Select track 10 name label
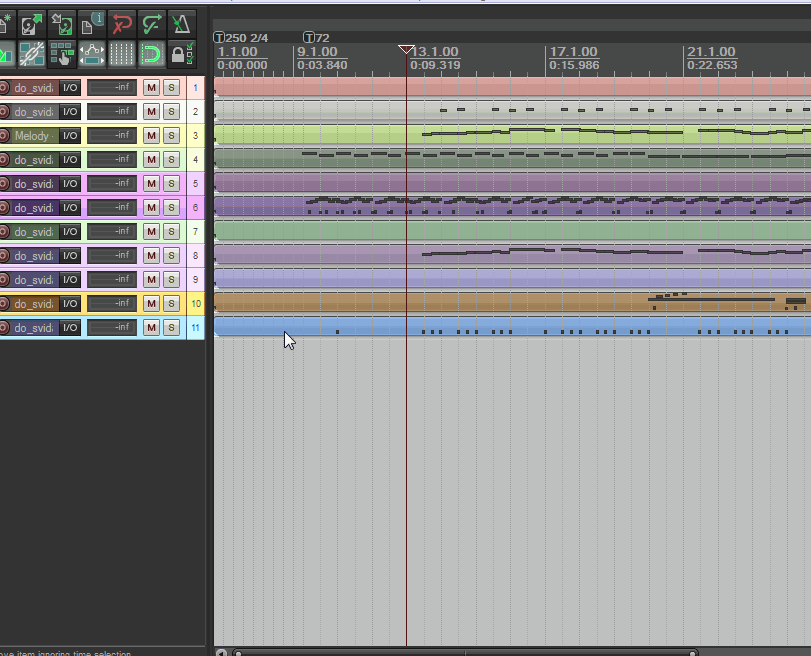811x656 pixels. point(34,304)
